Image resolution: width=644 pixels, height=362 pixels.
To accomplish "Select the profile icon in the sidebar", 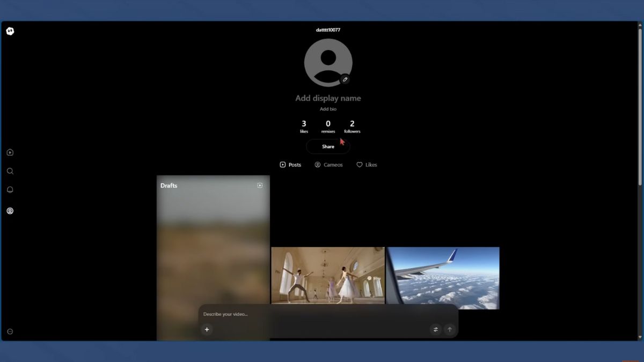I will (10, 211).
